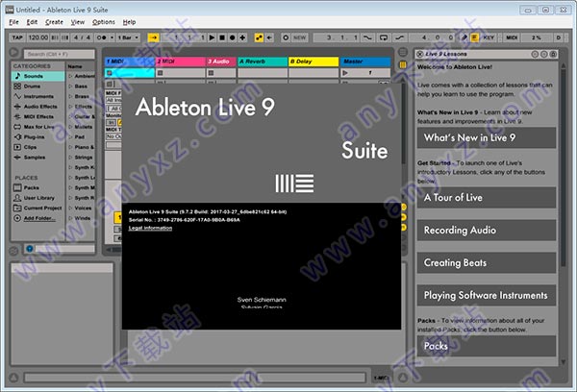
Task: Click the TAP tempo button
Action: [17, 37]
